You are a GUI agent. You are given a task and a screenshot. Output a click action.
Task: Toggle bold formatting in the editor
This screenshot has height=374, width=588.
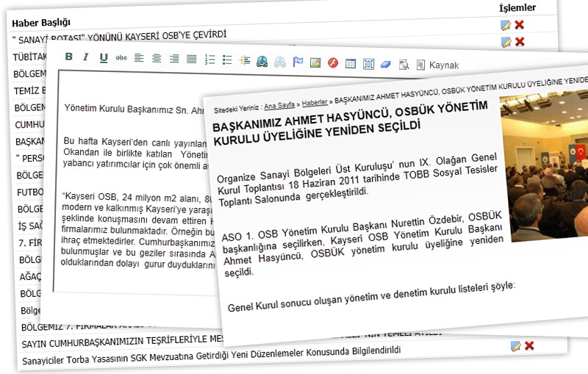coord(68,57)
